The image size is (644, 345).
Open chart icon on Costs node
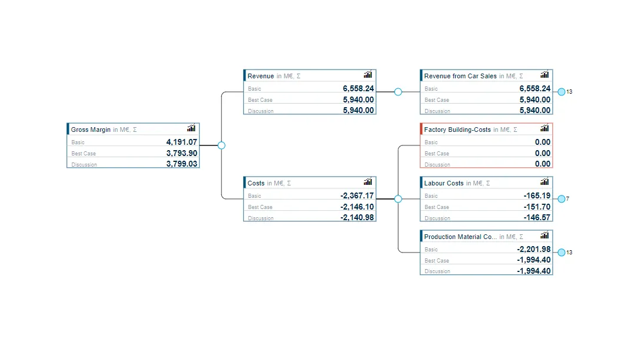368,181
